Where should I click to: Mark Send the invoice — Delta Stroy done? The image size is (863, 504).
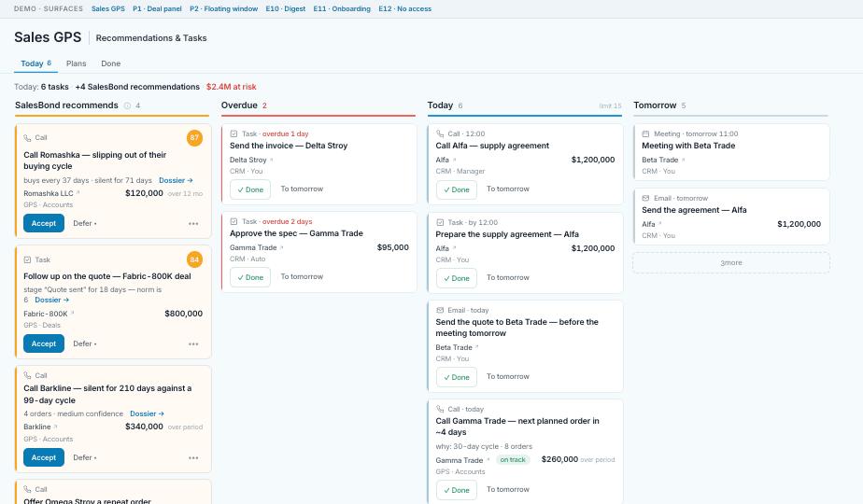click(x=250, y=189)
